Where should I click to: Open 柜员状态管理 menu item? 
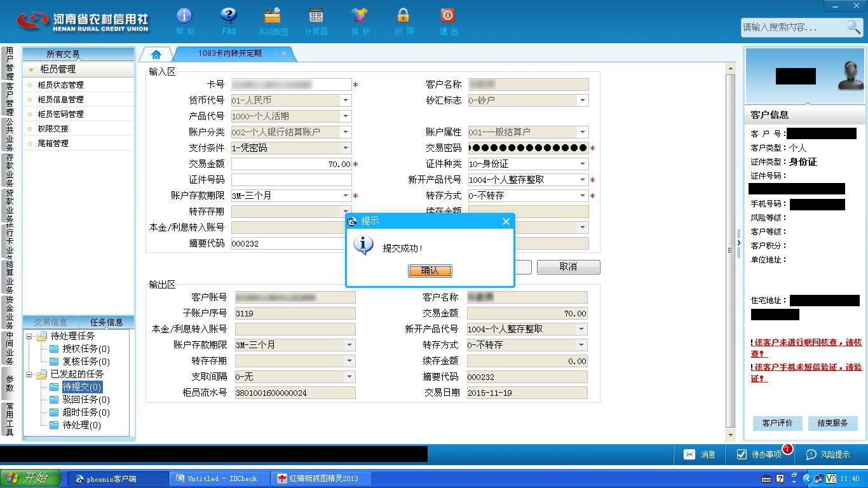coord(60,85)
